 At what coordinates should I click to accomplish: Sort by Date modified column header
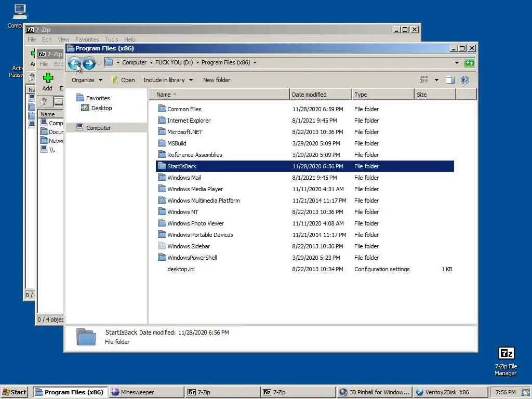click(x=321, y=95)
